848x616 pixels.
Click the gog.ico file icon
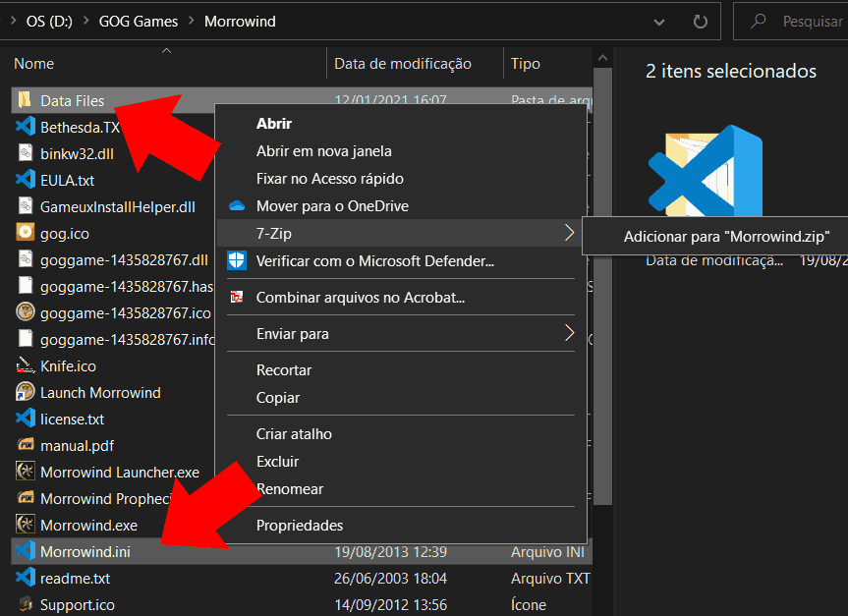pos(26,233)
